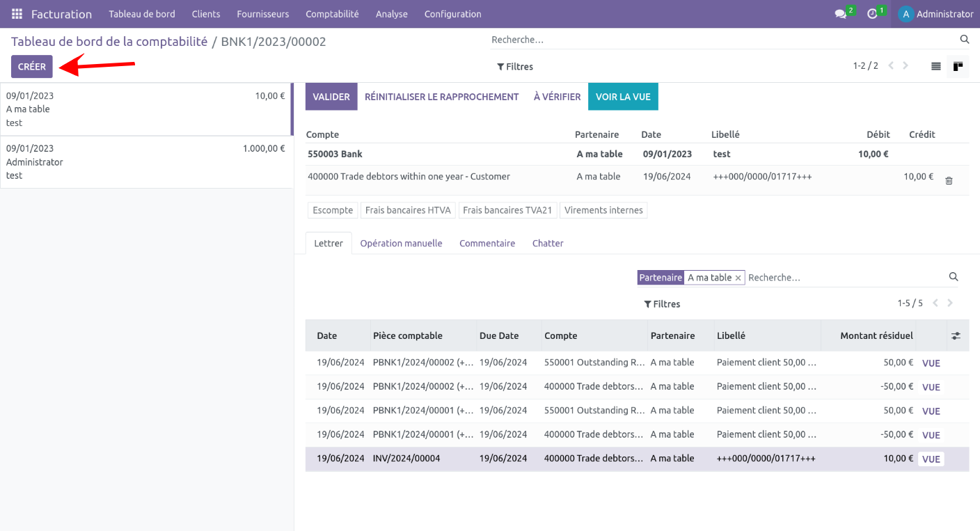
Task: Apply the Frais bancaires HTVA model
Action: (408, 210)
